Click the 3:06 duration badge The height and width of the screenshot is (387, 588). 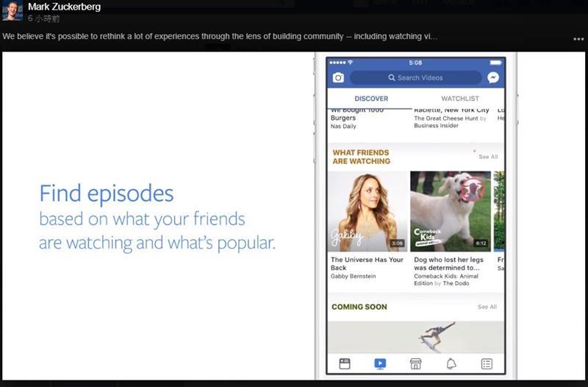click(397, 244)
